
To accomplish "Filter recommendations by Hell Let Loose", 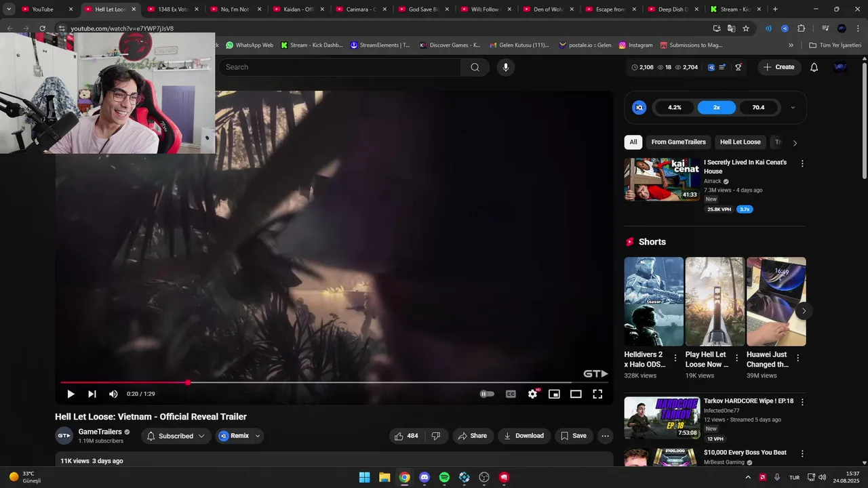I will coord(741,142).
